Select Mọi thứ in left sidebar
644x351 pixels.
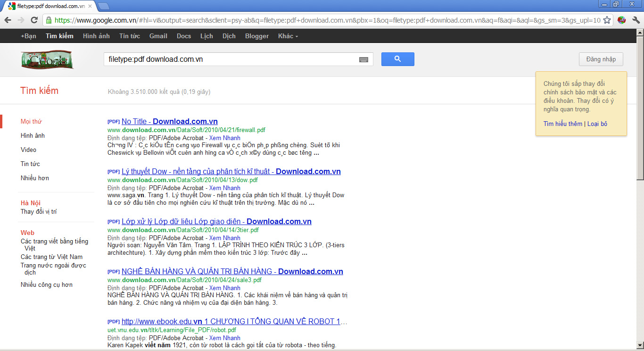31,121
